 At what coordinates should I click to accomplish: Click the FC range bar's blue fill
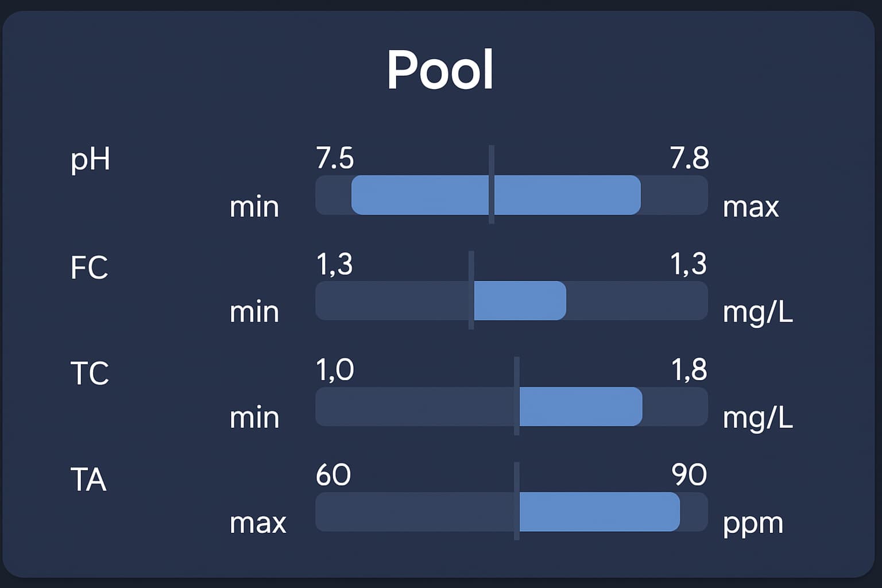(519, 300)
